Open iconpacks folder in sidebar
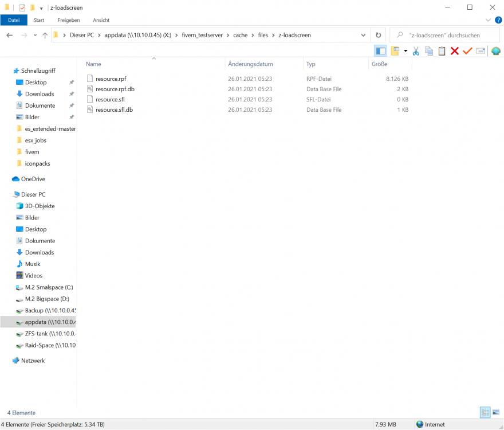Image resolution: width=504 pixels, height=430 pixels. pos(38,163)
